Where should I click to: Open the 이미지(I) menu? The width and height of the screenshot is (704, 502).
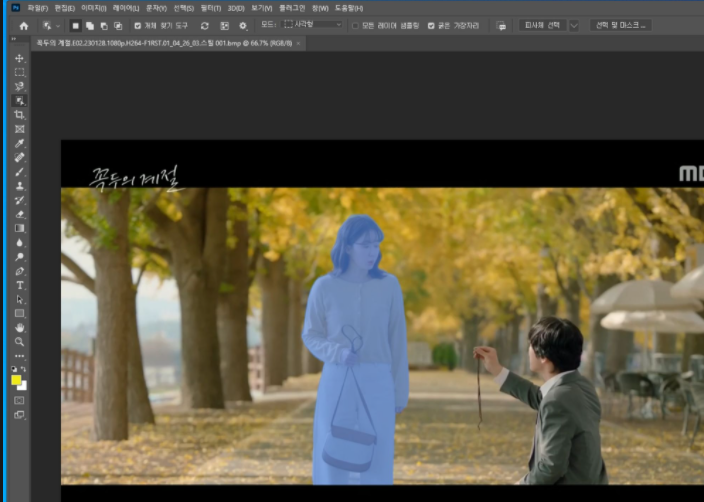click(94, 8)
